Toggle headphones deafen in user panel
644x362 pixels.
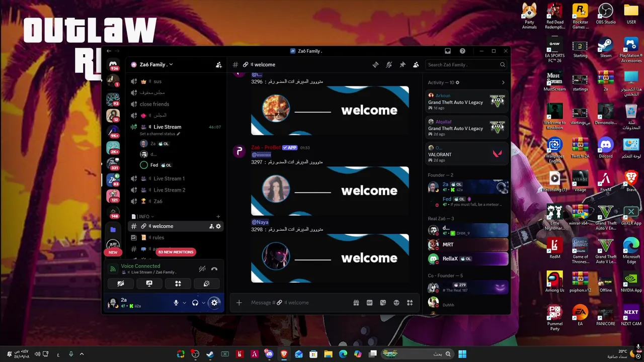pyautogui.click(x=195, y=303)
